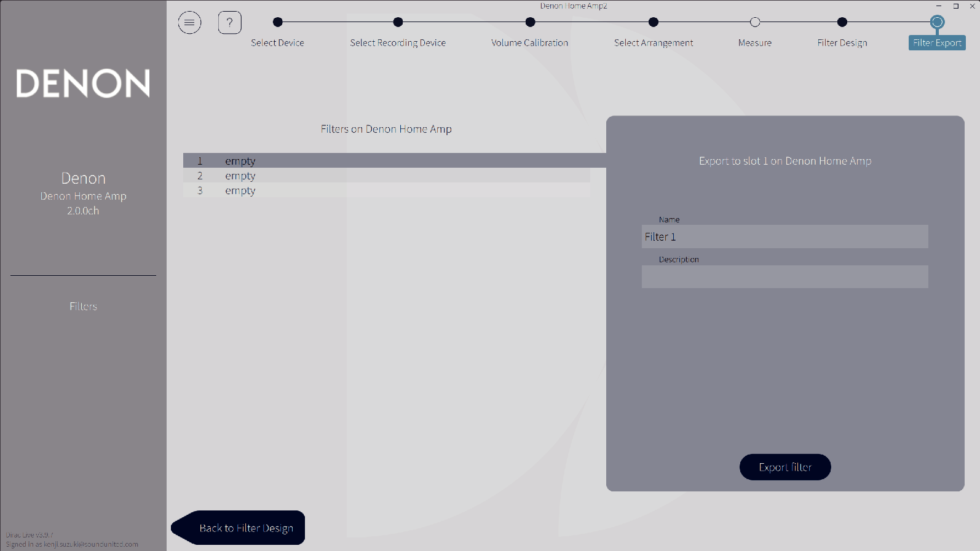Click the 2.0.0ch channel label
This screenshot has height=551, width=980.
coord(83,211)
